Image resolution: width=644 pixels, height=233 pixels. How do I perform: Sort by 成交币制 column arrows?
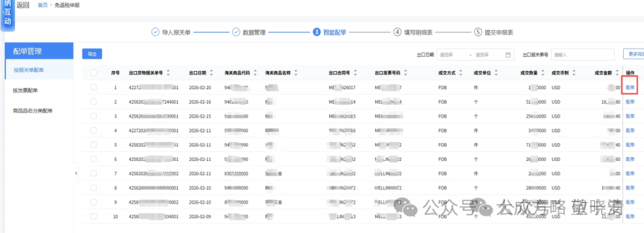click(574, 73)
